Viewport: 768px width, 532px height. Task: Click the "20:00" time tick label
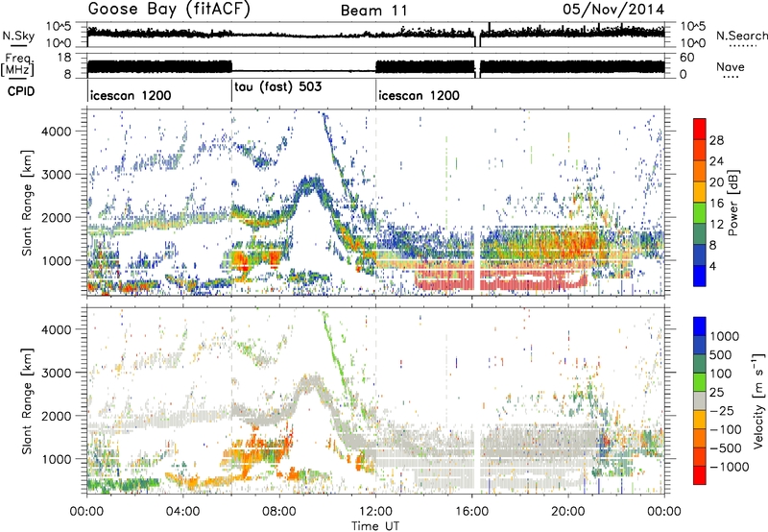pos(568,512)
